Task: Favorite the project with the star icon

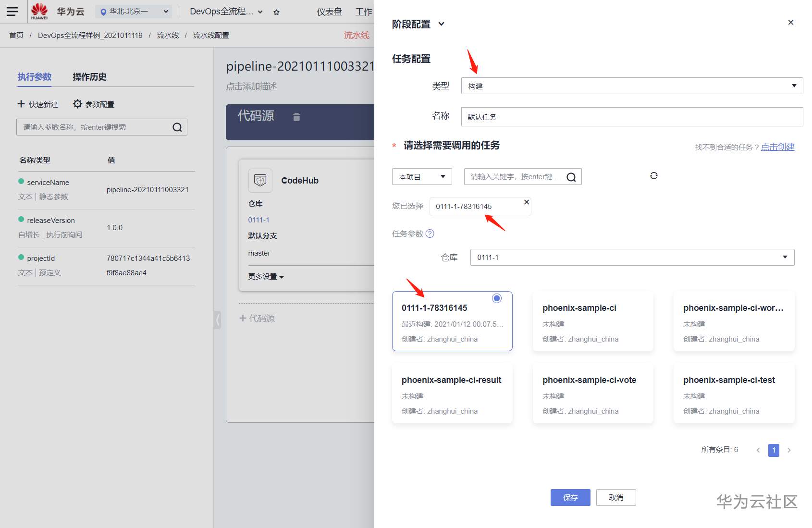Action: point(276,12)
